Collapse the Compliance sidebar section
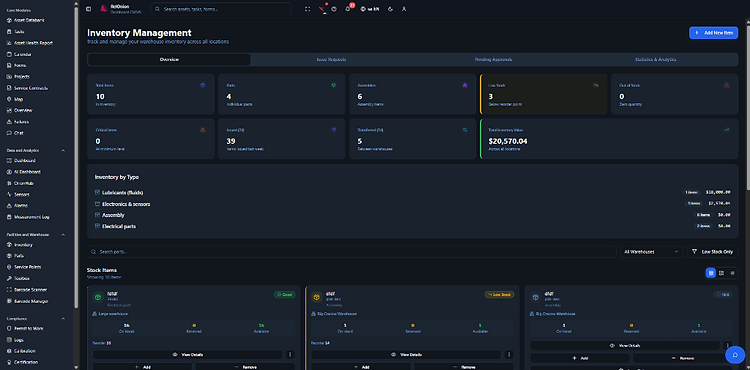This screenshot has height=370, width=750. tap(63, 318)
